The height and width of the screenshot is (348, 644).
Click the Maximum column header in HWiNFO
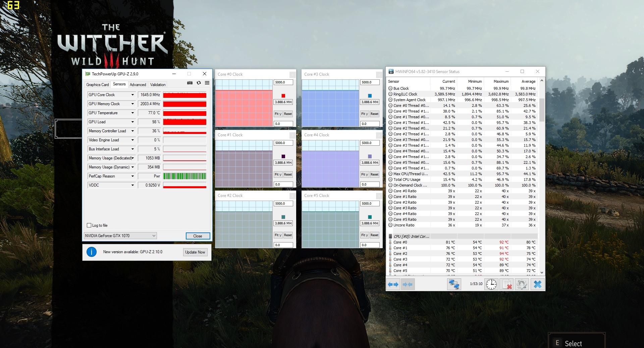click(x=497, y=81)
